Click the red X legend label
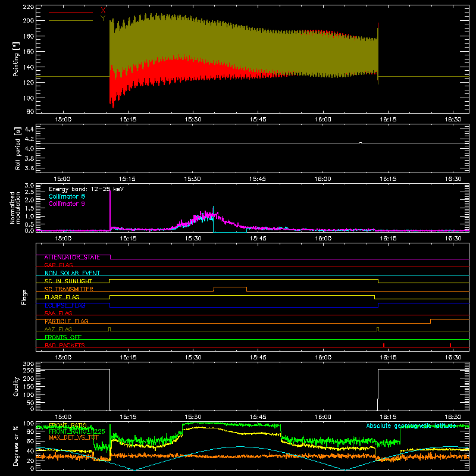Viewport: 476px width, 476px height. (x=103, y=10)
